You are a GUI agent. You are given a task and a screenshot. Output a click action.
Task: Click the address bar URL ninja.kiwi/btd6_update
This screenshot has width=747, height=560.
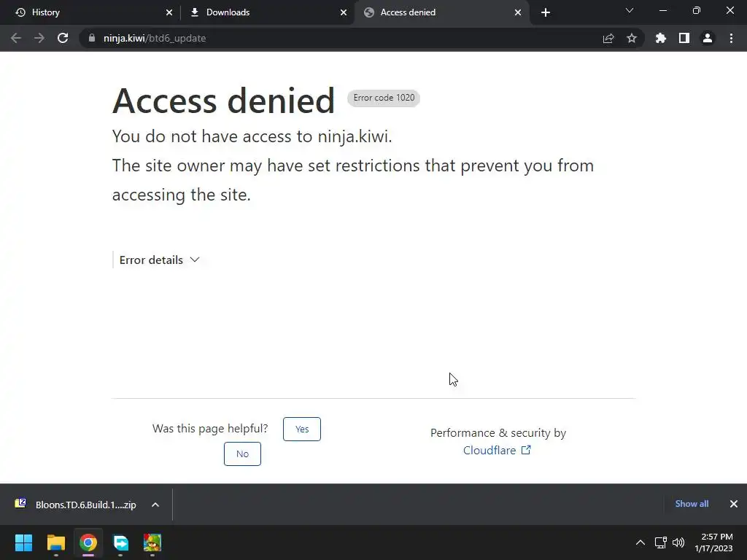[x=155, y=38]
